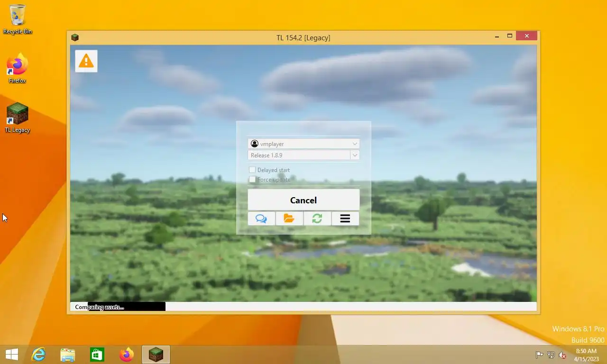
Task: Open the Action Center flag tray icon
Action: click(x=539, y=355)
